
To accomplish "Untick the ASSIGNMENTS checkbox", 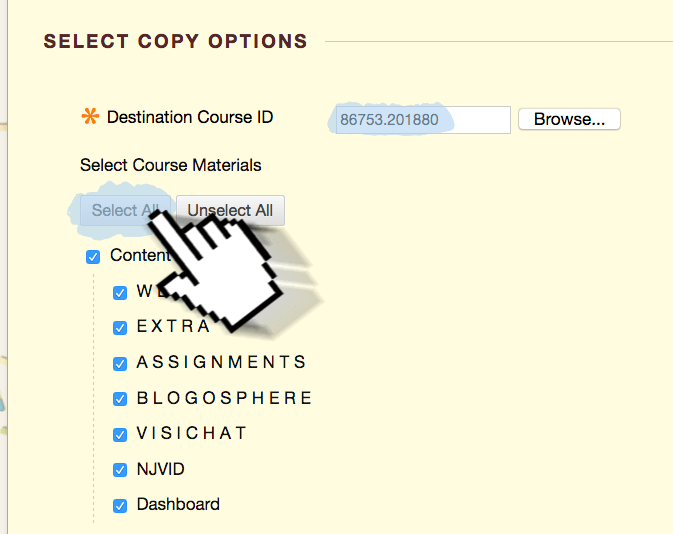I will tap(120, 364).
